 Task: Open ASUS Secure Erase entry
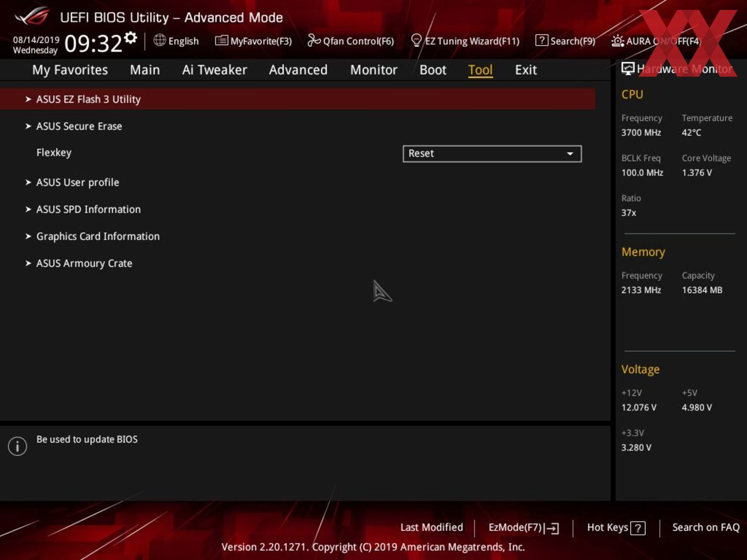click(79, 126)
